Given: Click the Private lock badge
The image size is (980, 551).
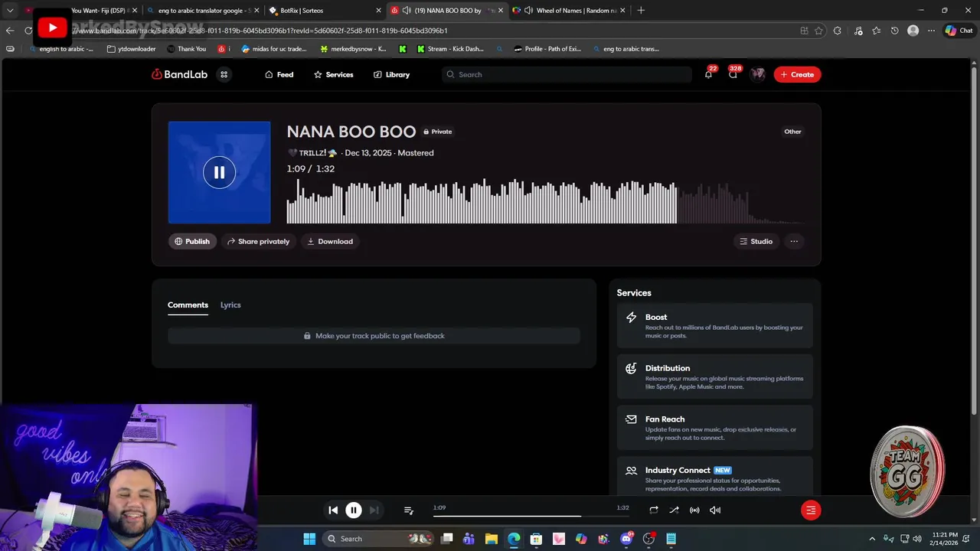Looking at the screenshot, I should coord(438,132).
